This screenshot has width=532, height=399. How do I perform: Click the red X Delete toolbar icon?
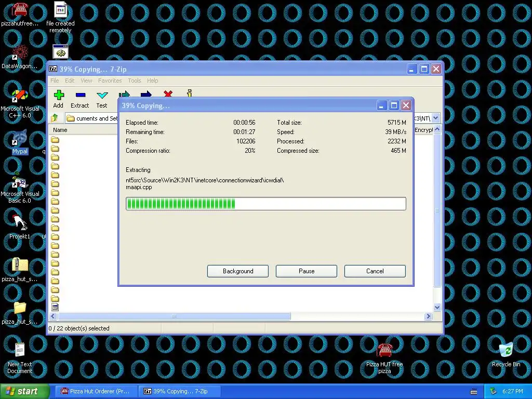pyautogui.click(x=168, y=94)
